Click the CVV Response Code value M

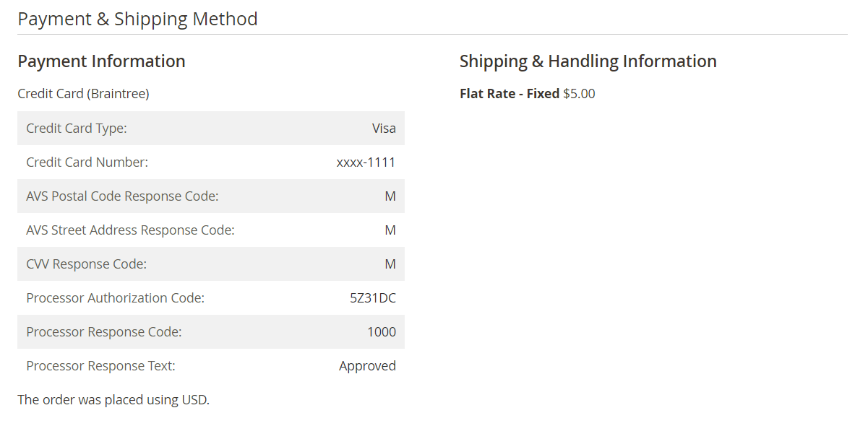click(390, 264)
